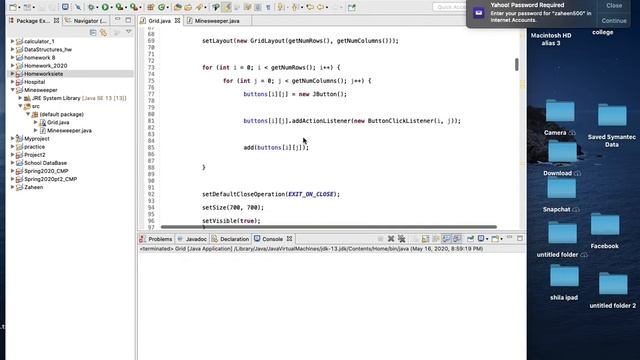Open dropdown arrow next to Debug icon
Image resolution: width=640 pixels, height=360 pixels.
pyautogui.click(x=98, y=7)
